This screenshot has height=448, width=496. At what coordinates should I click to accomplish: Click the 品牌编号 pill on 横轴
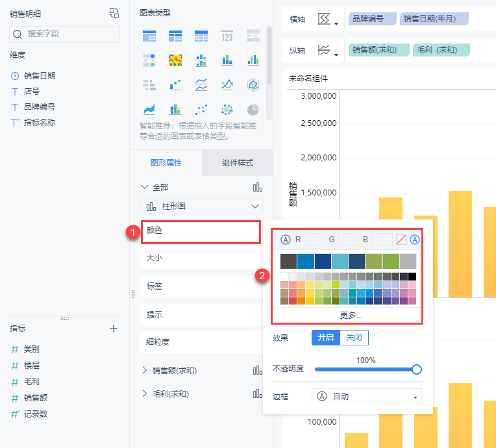pyautogui.click(x=372, y=19)
